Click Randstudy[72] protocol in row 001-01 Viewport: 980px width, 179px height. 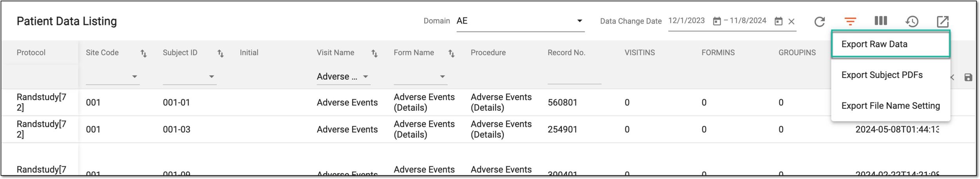[42, 102]
